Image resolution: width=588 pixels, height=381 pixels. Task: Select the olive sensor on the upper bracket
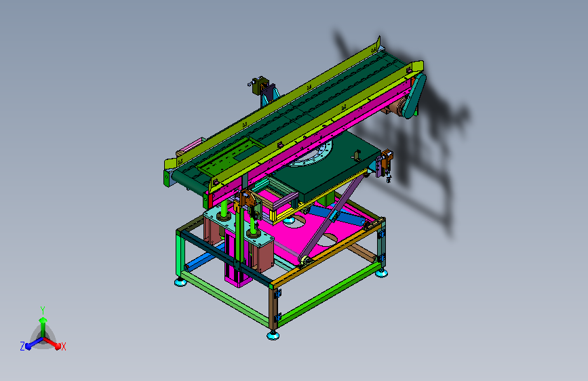click(260, 85)
